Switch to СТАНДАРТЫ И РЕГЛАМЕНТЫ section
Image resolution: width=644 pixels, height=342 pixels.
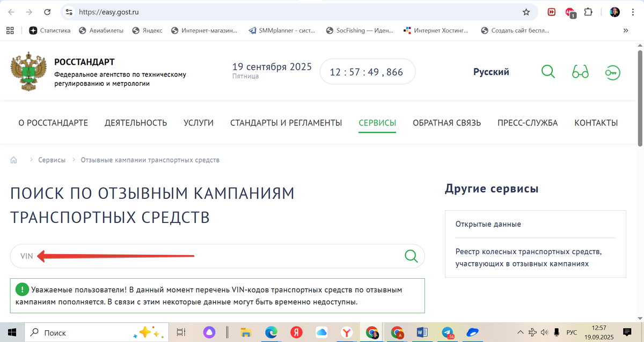[286, 122]
